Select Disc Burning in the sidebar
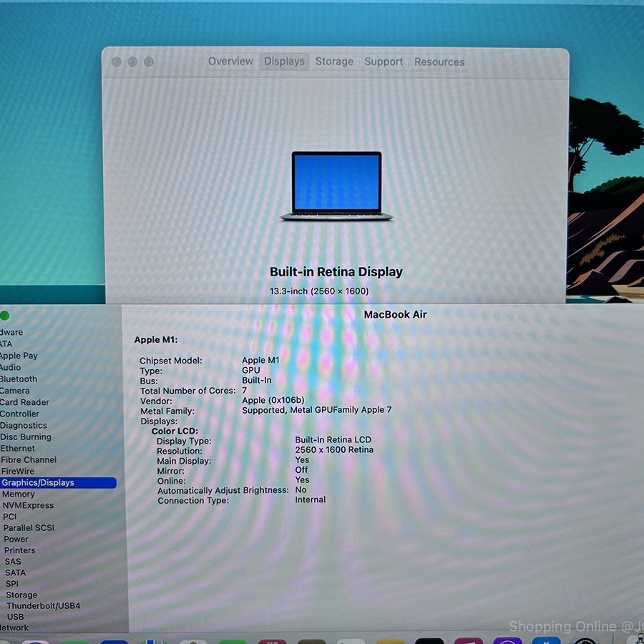 tap(26, 436)
